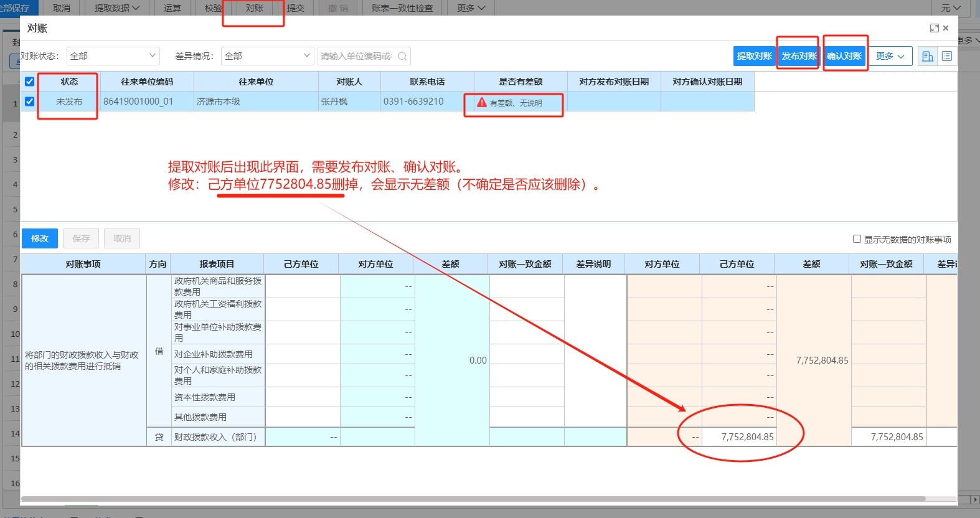Click the red warning triangle icon
This screenshot has width=980, height=518.
tap(481, 102)
